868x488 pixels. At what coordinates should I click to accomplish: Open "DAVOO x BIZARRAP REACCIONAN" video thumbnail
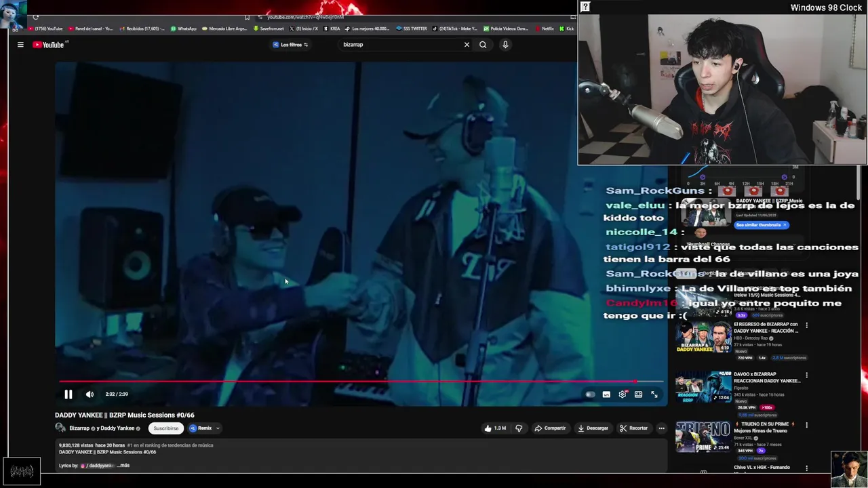pos(703,387)
